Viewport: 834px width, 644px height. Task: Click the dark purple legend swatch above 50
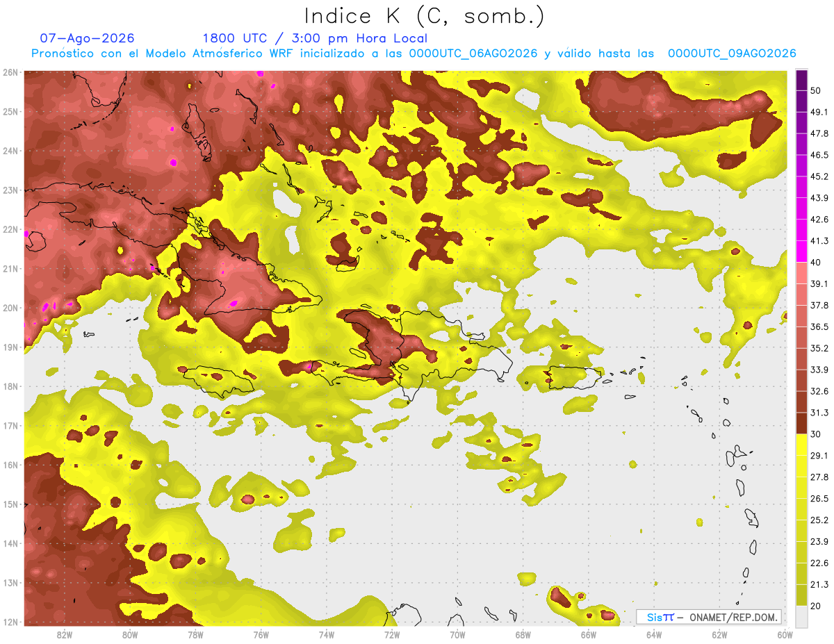pos(802,80)
